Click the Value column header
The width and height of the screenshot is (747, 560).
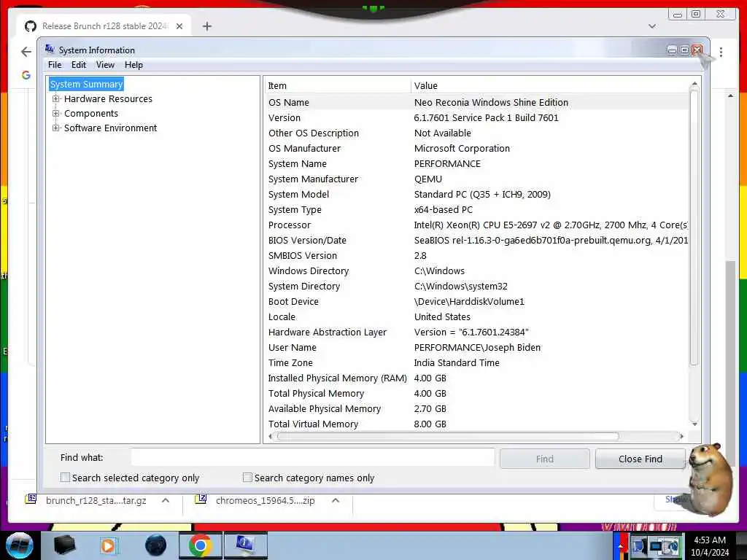[x=550, y=86]
